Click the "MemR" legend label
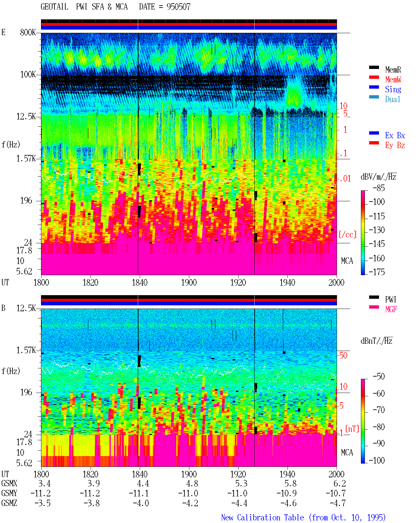Screen dimensions: 420x523 pos(393,70)
